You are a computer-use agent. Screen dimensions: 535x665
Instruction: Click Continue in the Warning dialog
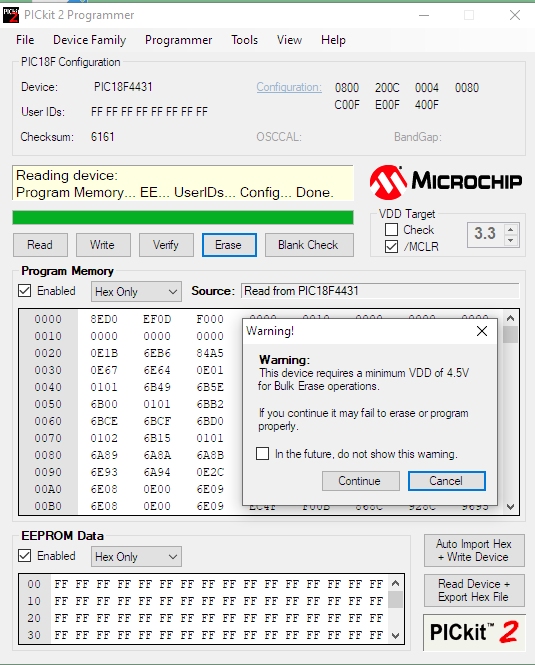tap(361, 481)
